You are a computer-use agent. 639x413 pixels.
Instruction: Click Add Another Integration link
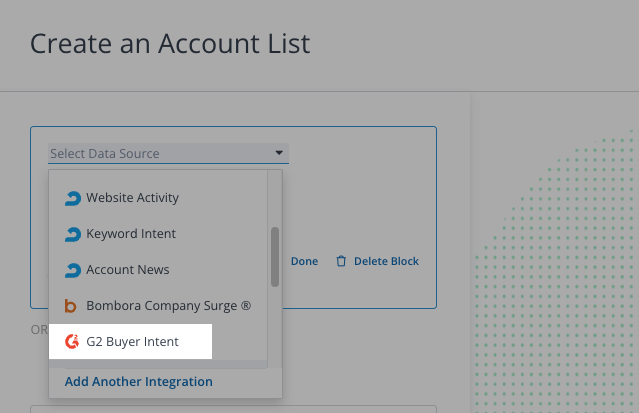[x=138, y=382]
